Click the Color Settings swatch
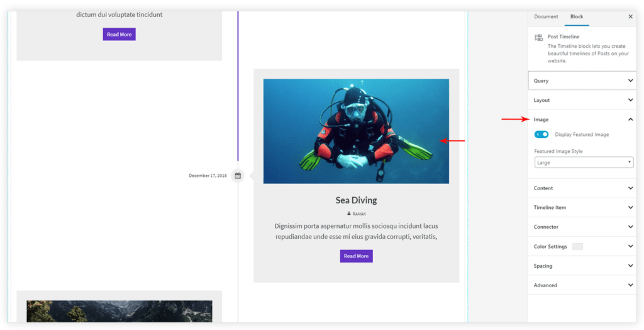The height and width of the screenshot is (330, 644). (x=577, y=246)
